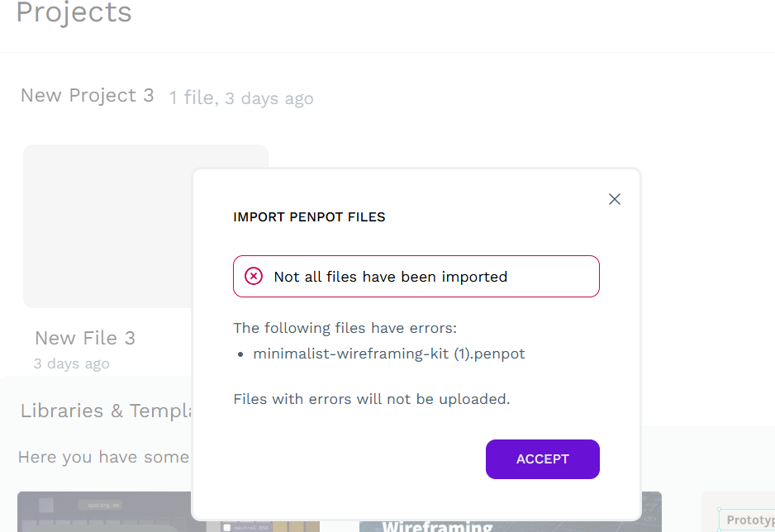The height and width of the screenshot is (532, 775).
Task: Select the failed minimalist-wireframing-kit (1).penpot entry
Action: tap(388, 354)
